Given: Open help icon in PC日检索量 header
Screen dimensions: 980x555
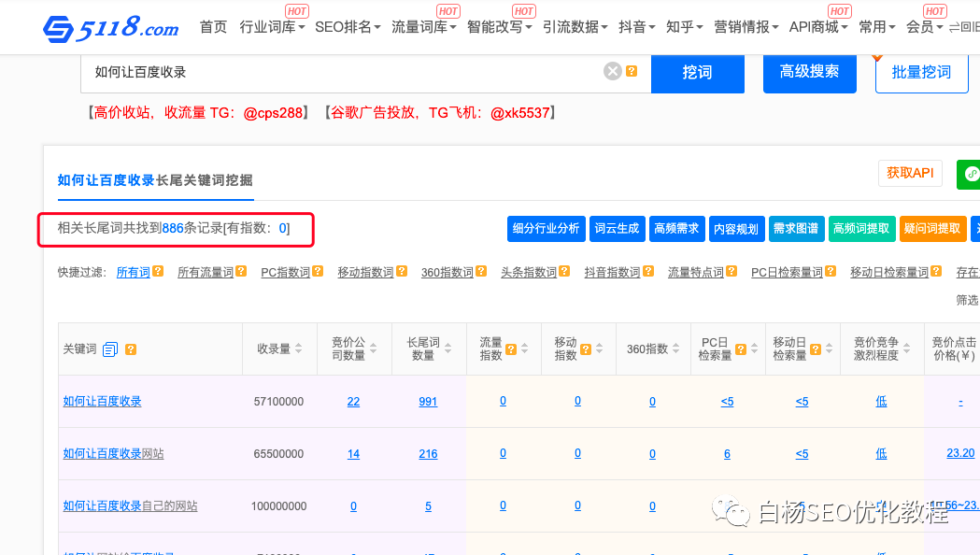Looking at the screenshot, I should 741,349.
